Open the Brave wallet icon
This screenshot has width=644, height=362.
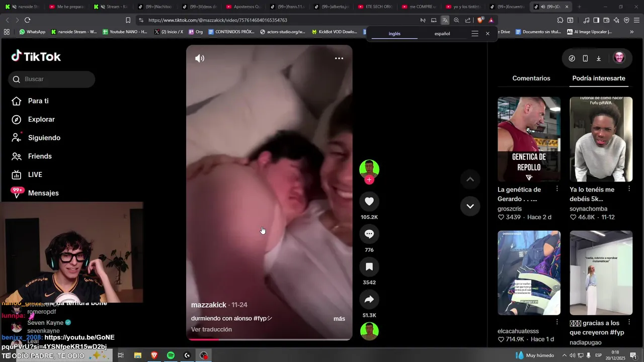click(x=606, y=20)
